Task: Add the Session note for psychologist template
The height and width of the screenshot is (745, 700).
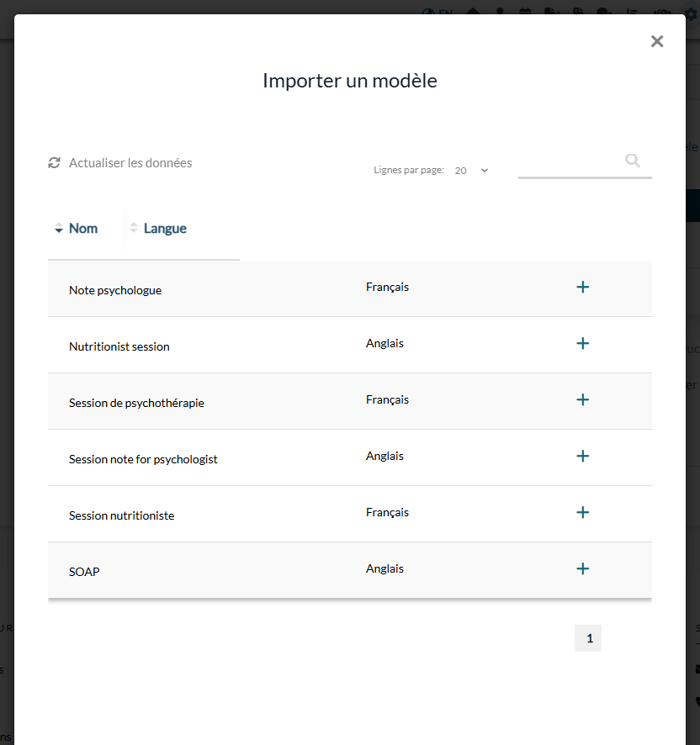Action: [582, 456]
